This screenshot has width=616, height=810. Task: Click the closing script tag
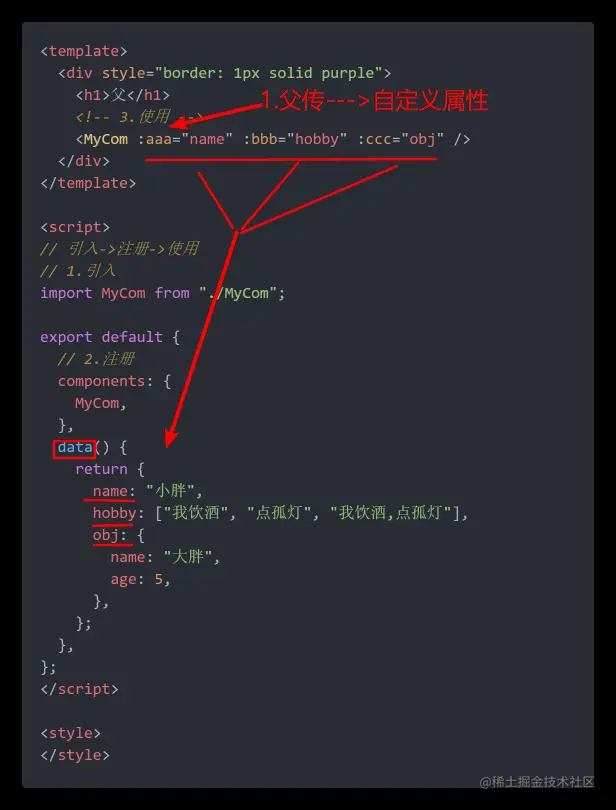click(79, 689)
